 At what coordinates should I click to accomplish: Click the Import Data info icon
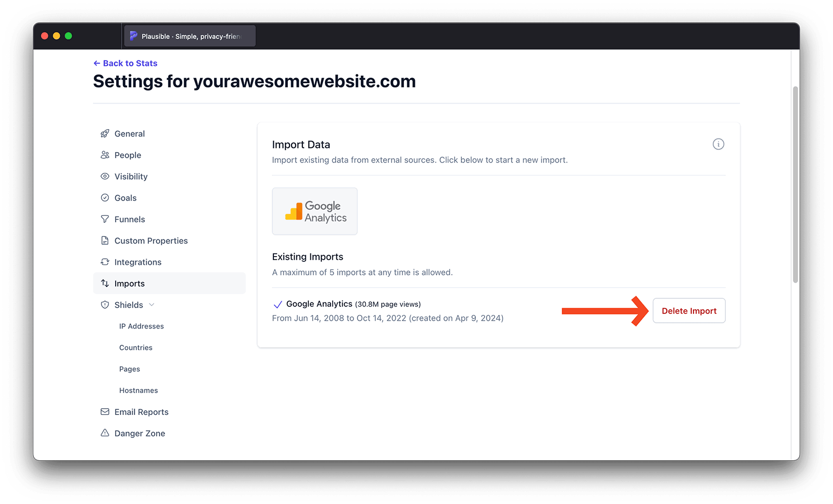click(718, 144)
